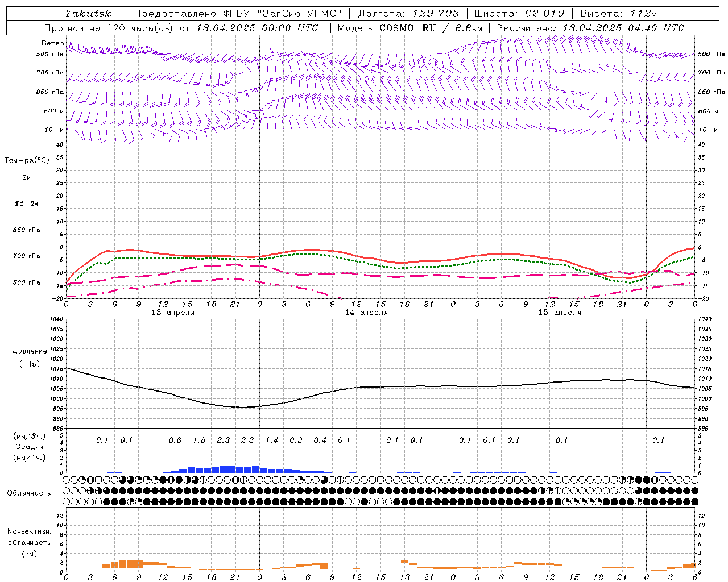The image size is (728, 582).
Task: Click the "14 апреля" date label
Action: point(366,313)
